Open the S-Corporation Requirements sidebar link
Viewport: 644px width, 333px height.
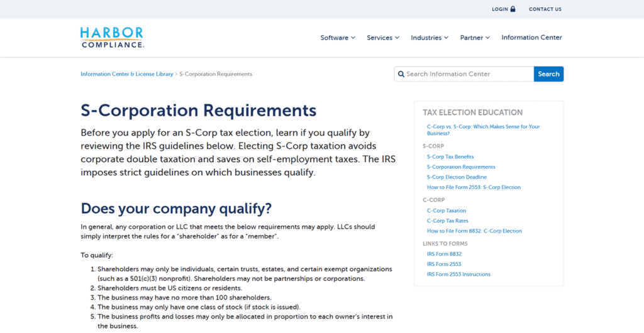461,167
